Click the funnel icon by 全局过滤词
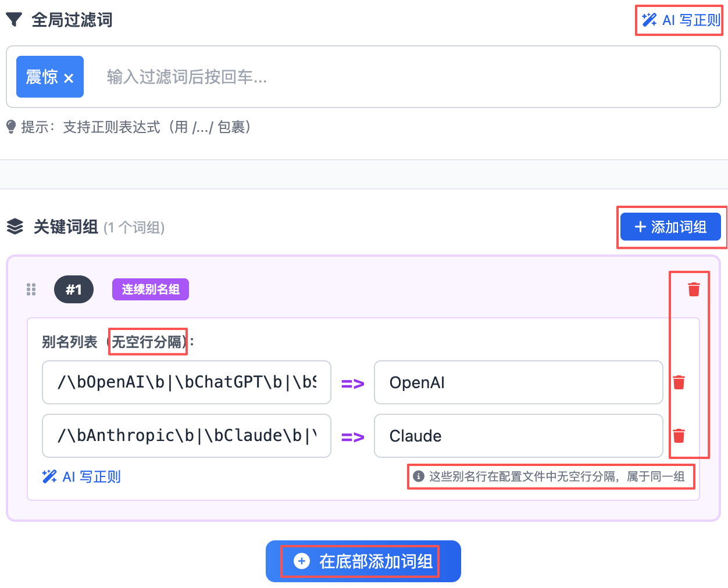 pyautogui.click(x=14, y=20)
